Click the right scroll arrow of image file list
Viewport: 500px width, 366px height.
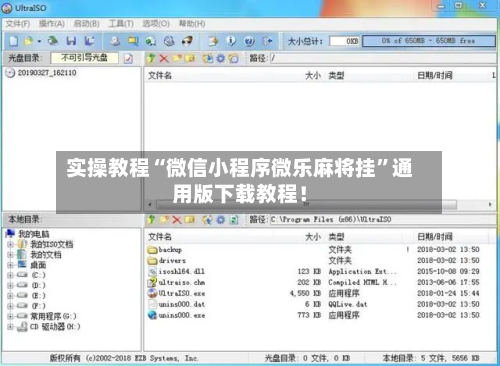point(490,204)
